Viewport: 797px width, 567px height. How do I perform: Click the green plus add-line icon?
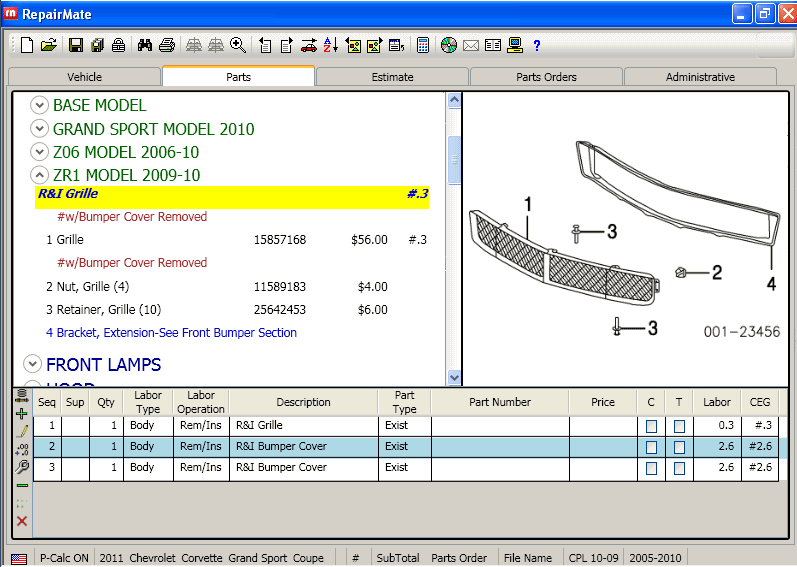click(x=21, y=414)
